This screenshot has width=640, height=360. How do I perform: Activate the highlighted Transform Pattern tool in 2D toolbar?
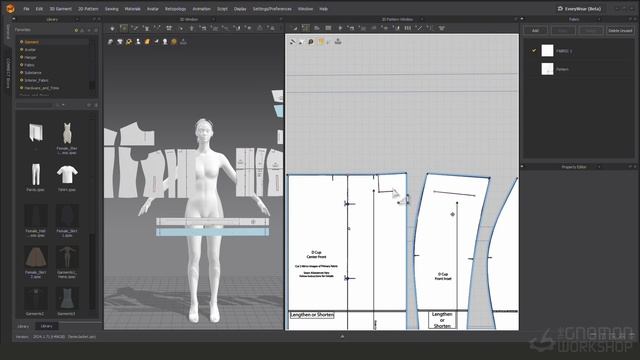click(305, 28)
